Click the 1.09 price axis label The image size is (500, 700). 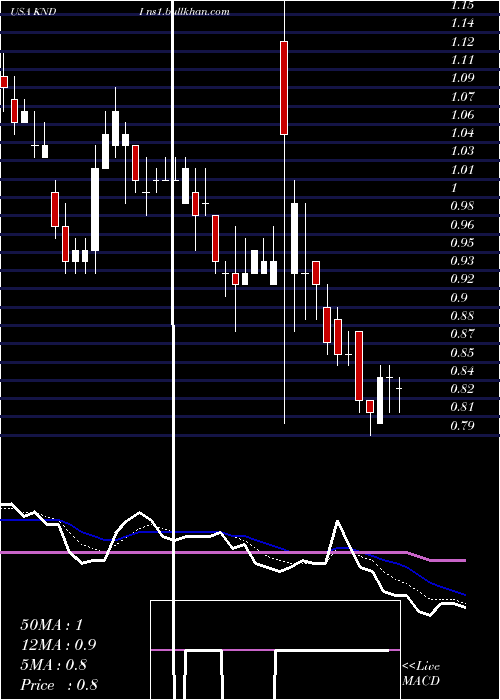point(462,78)
